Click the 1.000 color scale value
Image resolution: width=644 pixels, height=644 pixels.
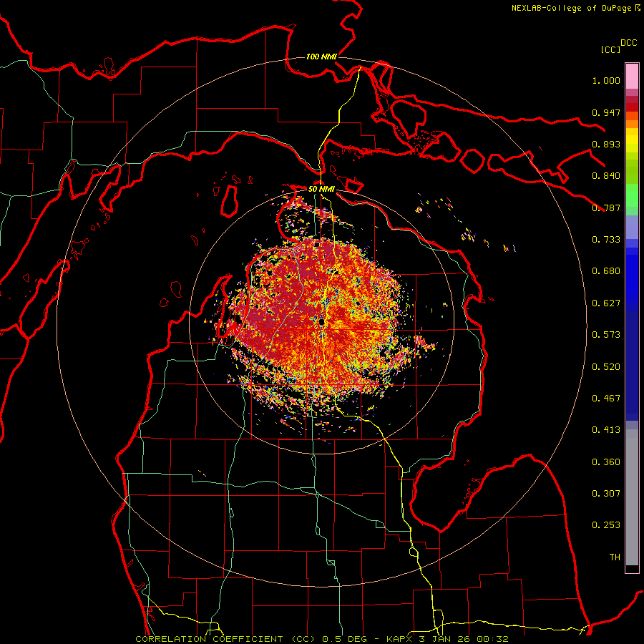point(606,80)
